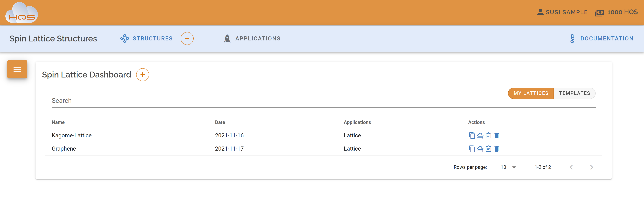Go to the next results page
The width and height of the screenshot is (644, 202).
pyautogui.click(x=592, y=167)
